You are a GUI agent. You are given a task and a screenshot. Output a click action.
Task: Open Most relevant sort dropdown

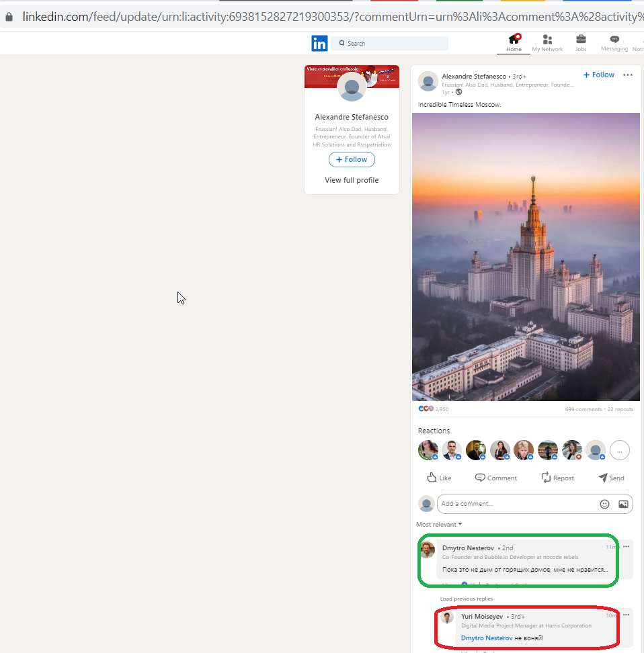coord(440,524)
